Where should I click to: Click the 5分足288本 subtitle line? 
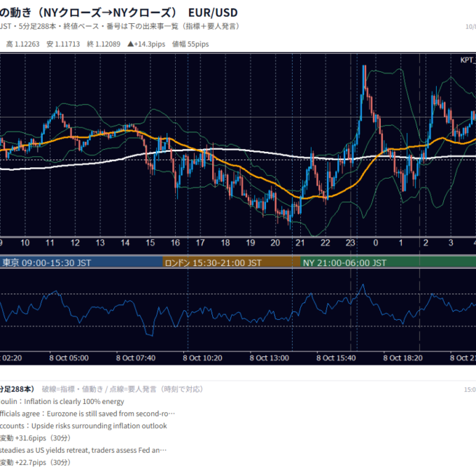coord(120,27)
